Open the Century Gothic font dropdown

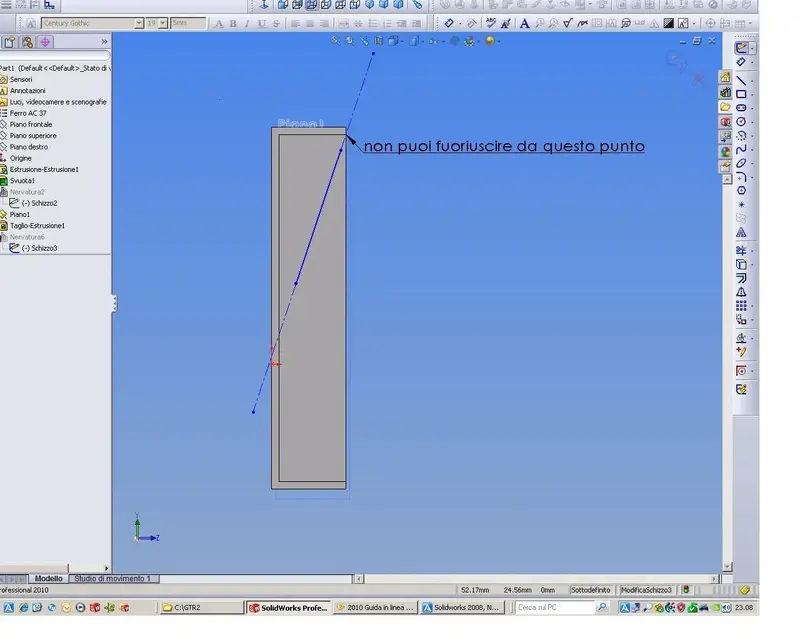(139, 23)
